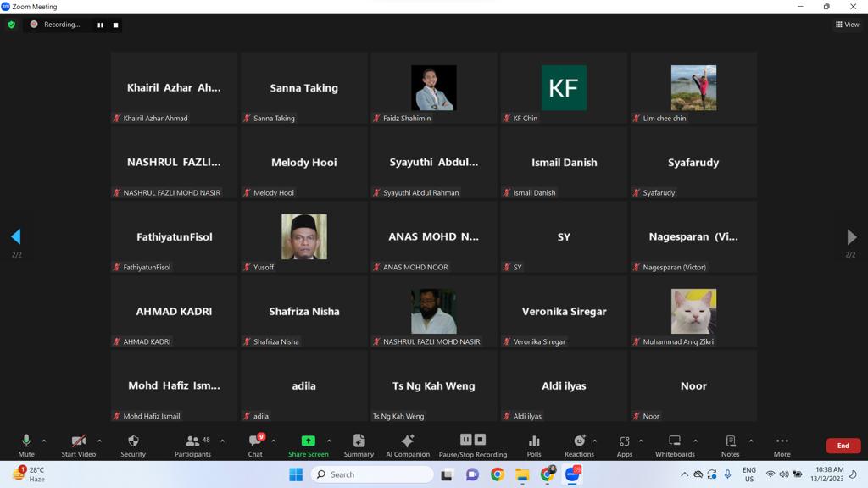Stop the recording with the square button
868x488 pixels.
[116, 25]
